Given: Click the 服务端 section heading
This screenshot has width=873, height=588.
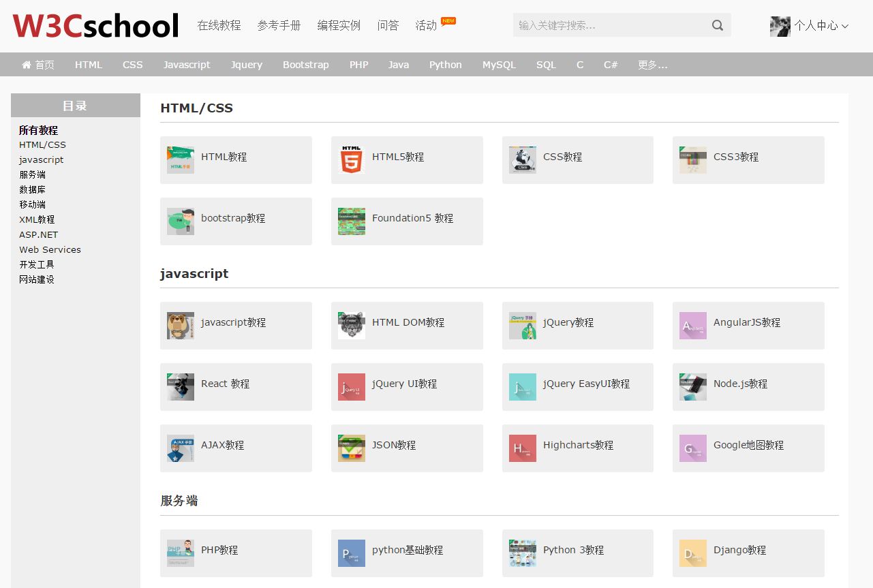Looking at the screenshot, I should coord(179,501).
